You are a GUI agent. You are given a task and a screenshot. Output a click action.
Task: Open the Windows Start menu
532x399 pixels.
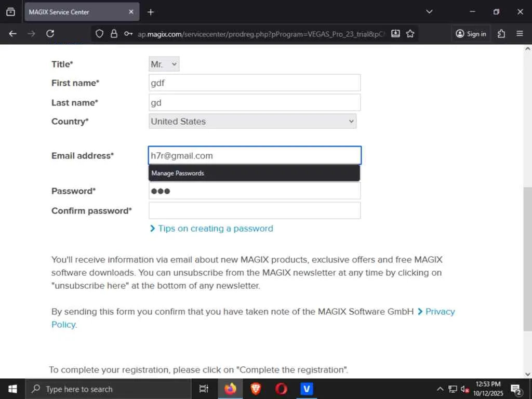(x=12, y=389)
